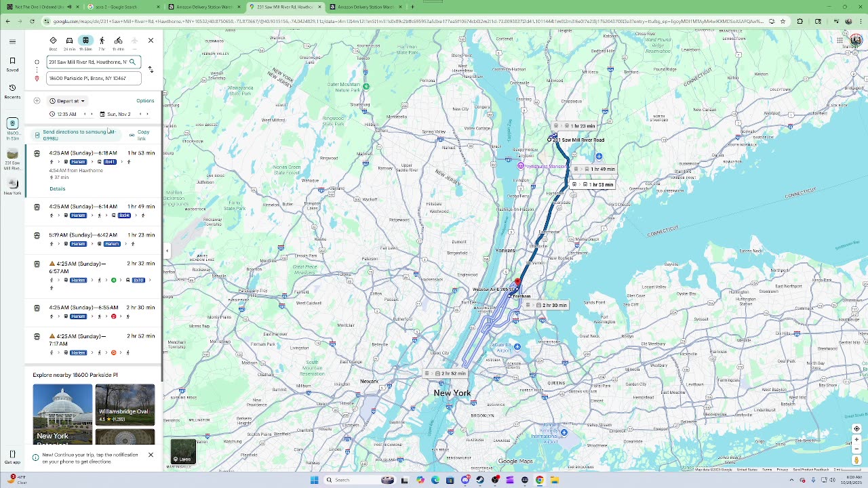
Task: Select the 2 hr 52 min route
Action: pyautogui.click(x=94, y=344)
